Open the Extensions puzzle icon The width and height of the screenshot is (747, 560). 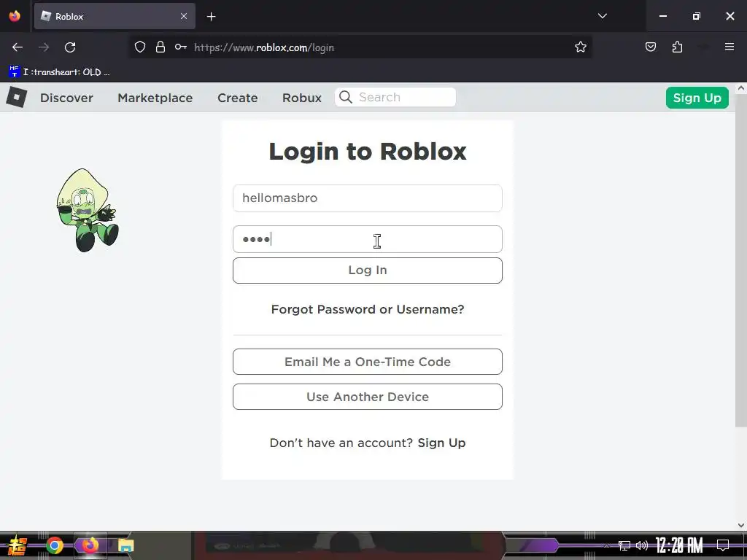677,47
